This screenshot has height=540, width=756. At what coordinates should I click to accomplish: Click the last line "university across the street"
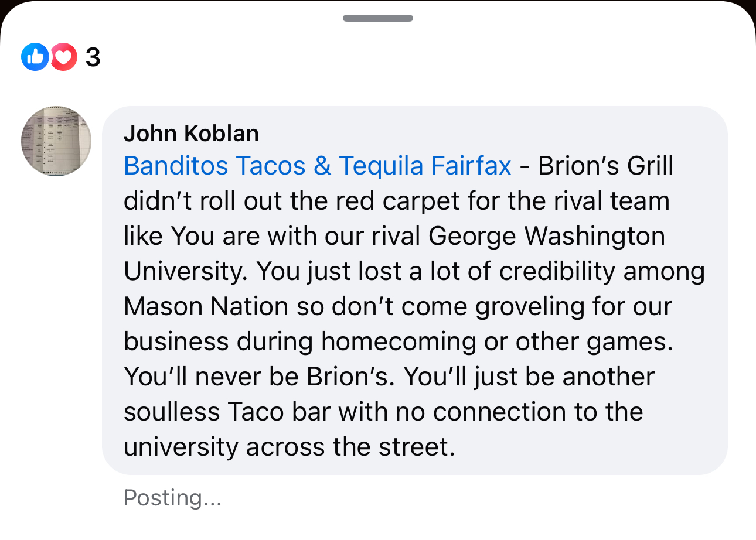point(289,447)
